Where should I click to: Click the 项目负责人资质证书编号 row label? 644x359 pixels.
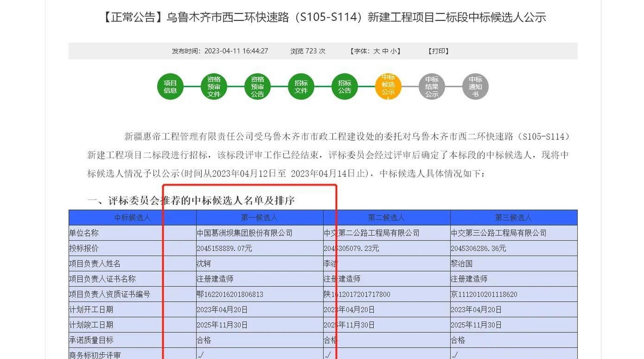pyautogui.click(x=110, y=294)
